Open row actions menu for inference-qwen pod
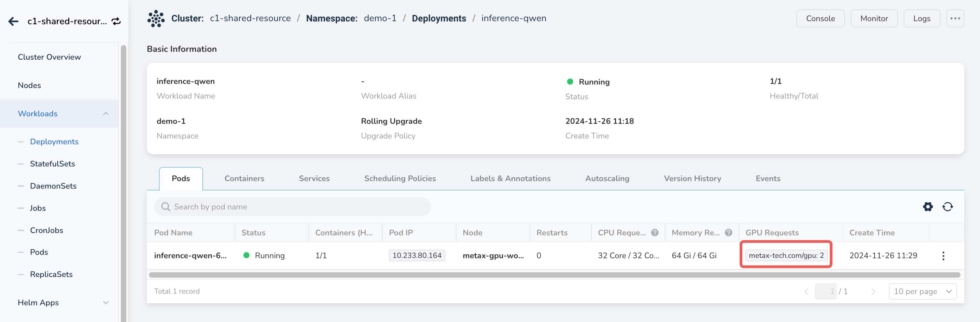The height and width of the screenshot is (322, 980). [x=943, y=256]
